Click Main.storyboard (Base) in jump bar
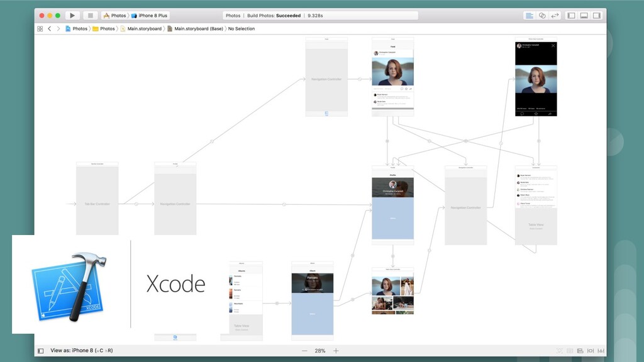Viewport: 644px width, 362px height. pyautogui.click(x=195, y=29)
